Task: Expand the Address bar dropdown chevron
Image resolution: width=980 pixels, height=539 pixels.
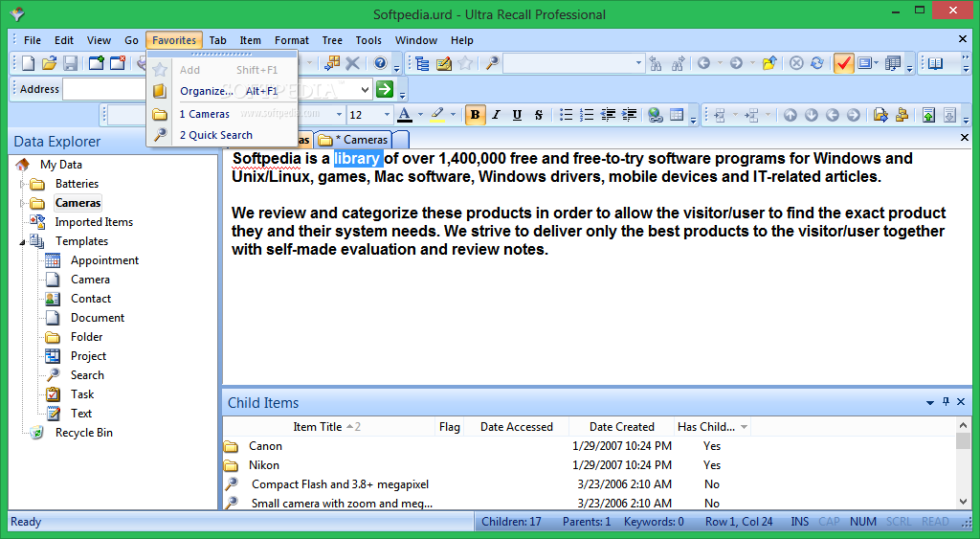Action: [365, 89]
